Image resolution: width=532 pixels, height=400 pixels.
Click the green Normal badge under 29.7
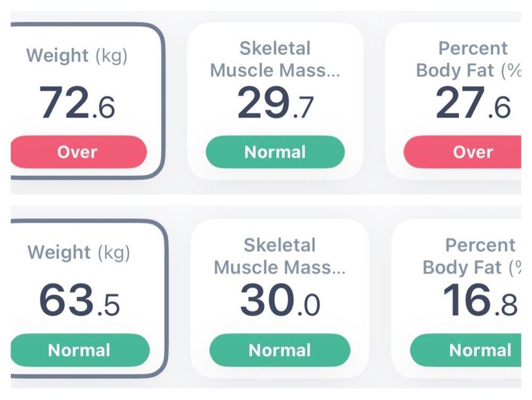pos(275,152)
